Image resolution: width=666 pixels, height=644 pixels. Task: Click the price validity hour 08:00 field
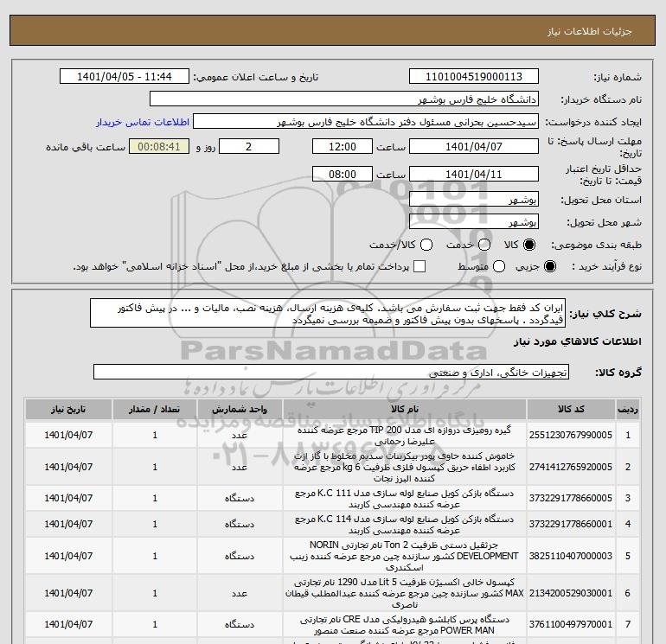point(343,174)
